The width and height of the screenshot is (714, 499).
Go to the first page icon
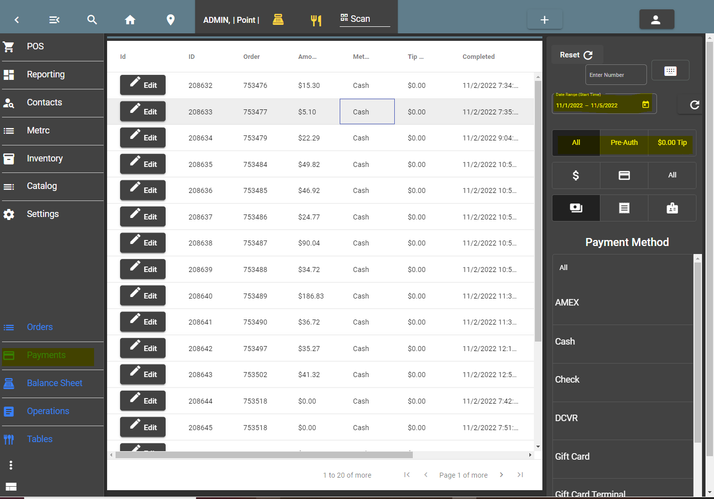407,475
